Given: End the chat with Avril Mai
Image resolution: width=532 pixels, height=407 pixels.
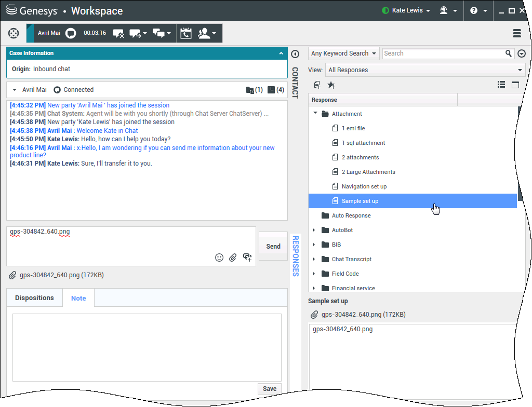Looking at the screenshot, I should (x=118, y=34).
